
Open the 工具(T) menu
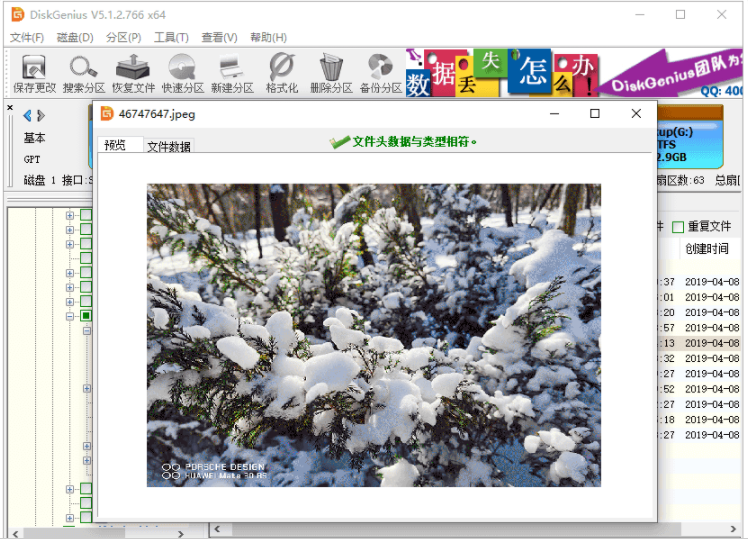(x=171, y=37)
